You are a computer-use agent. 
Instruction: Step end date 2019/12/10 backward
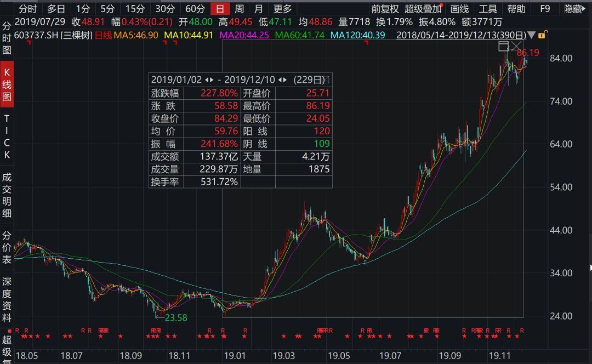[280, 80]
